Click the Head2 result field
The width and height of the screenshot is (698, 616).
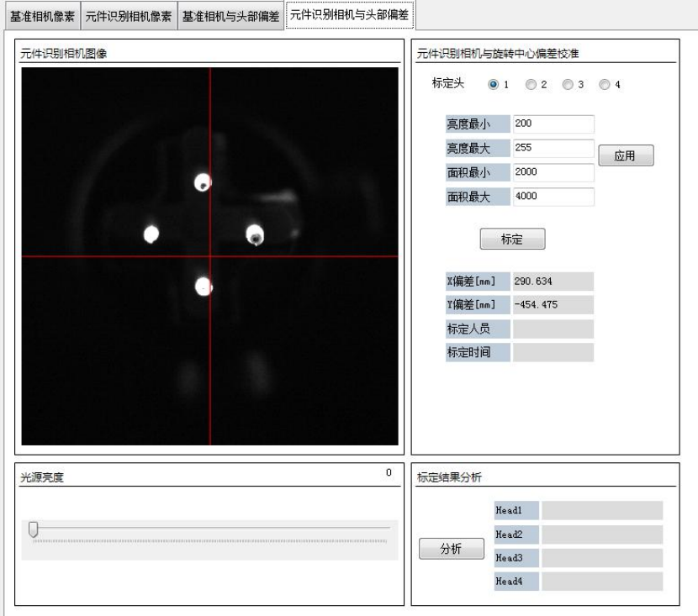tap(602, 534)
